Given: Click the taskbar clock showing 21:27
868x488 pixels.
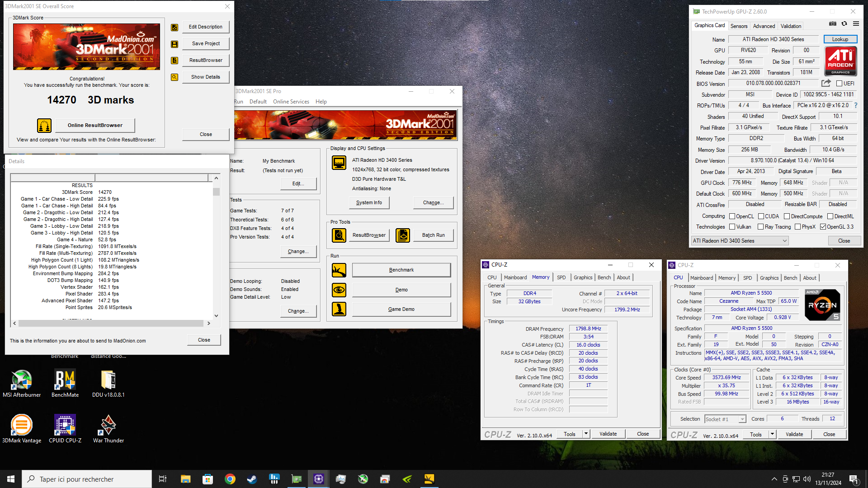Looking at the screenshot, I should (828, 479).
